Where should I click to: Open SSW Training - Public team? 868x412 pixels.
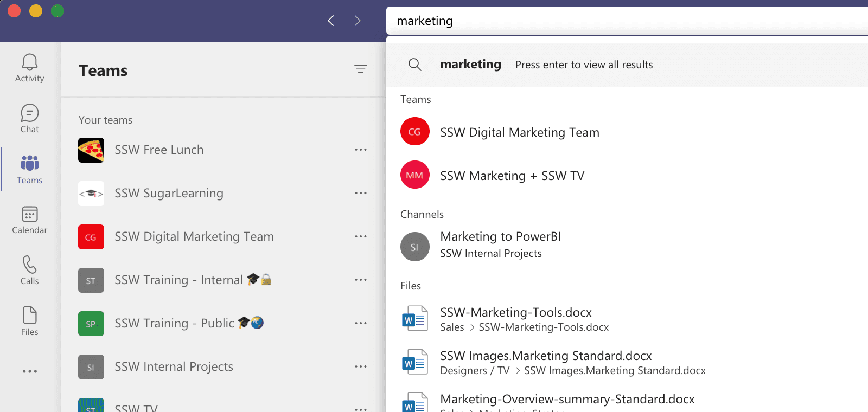coord(174,324)
